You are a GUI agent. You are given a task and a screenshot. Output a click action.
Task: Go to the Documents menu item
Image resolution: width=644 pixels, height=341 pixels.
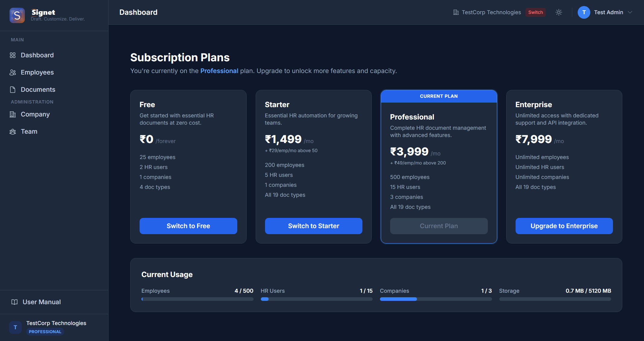tap(38, 90)
